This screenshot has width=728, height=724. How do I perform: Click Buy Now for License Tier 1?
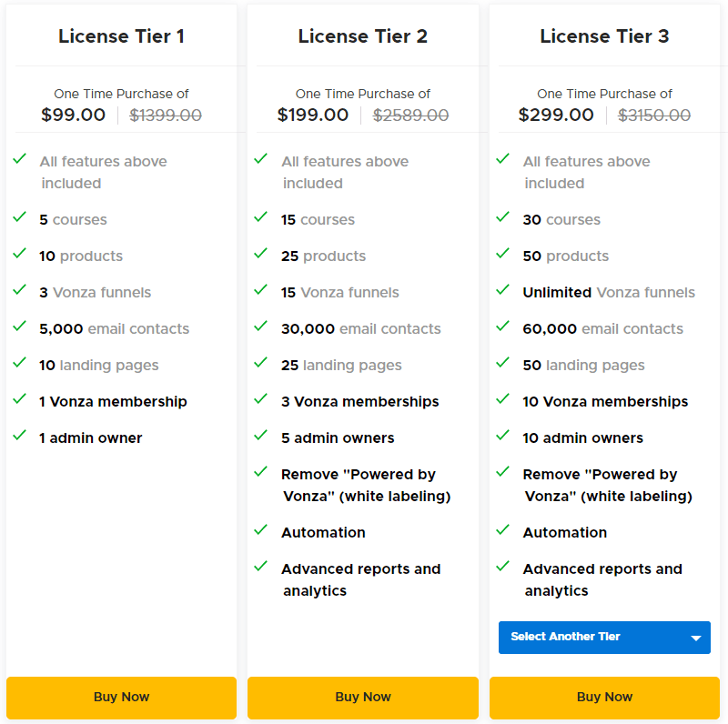[121, 698]
